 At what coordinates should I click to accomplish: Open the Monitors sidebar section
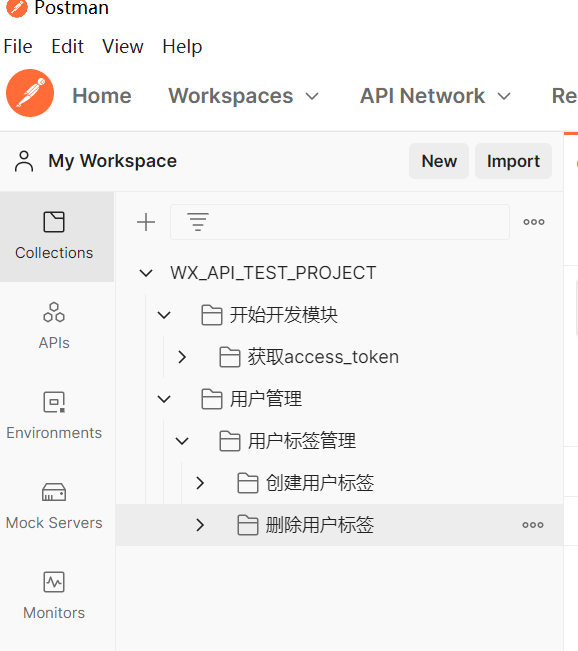[x=54, y=596]
